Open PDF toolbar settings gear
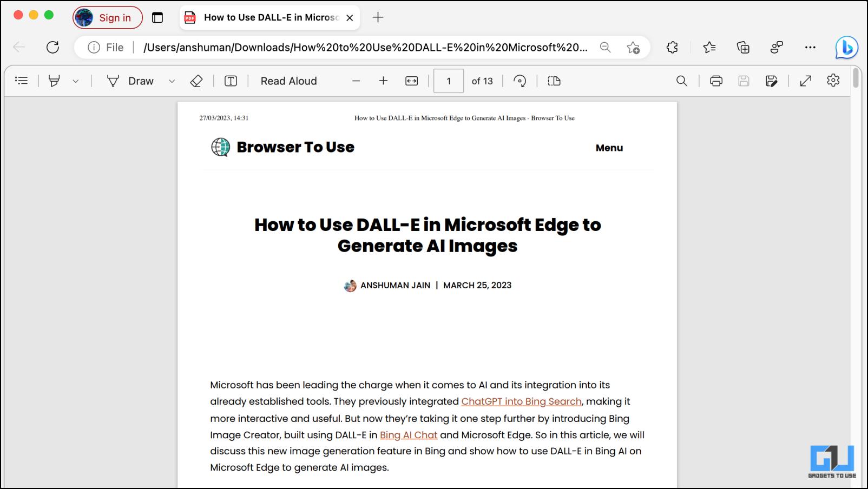Image resolution: width=868 pixels, height=489 pixels. (x=833, y=81)
